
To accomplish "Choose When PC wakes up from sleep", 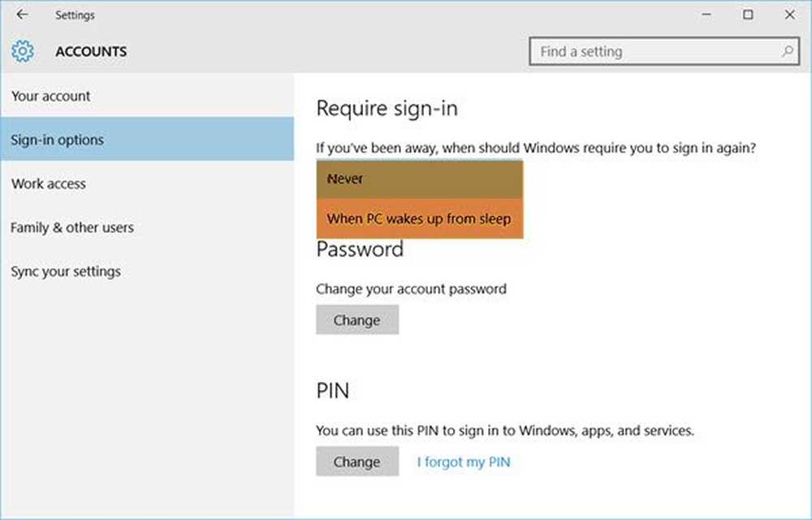I will [420, 219].
